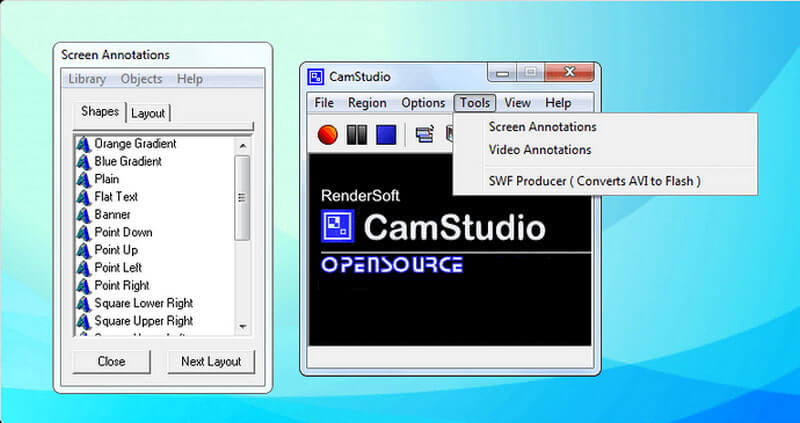Click the shapes list scroll down arrow
800x423 pixels.
tap(242, 327)
